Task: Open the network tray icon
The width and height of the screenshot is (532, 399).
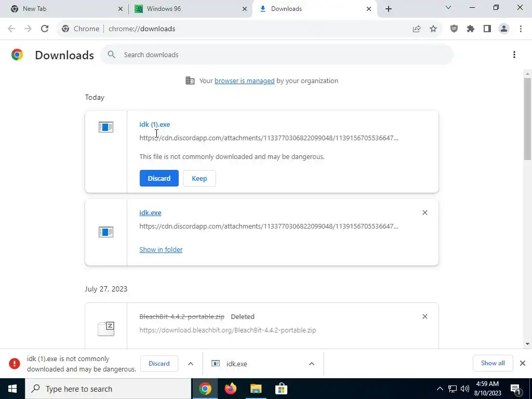Action: [x=453, y=389]
